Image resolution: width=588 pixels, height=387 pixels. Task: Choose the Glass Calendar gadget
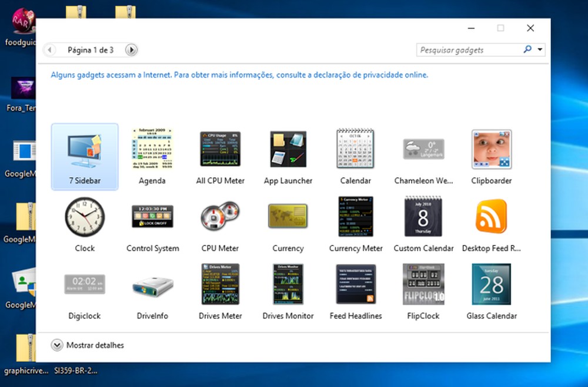point(491,285)
